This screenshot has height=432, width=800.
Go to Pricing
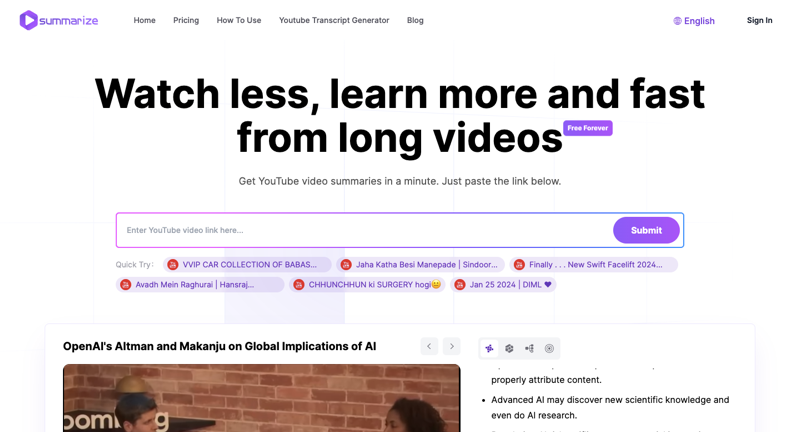(186, 20)
